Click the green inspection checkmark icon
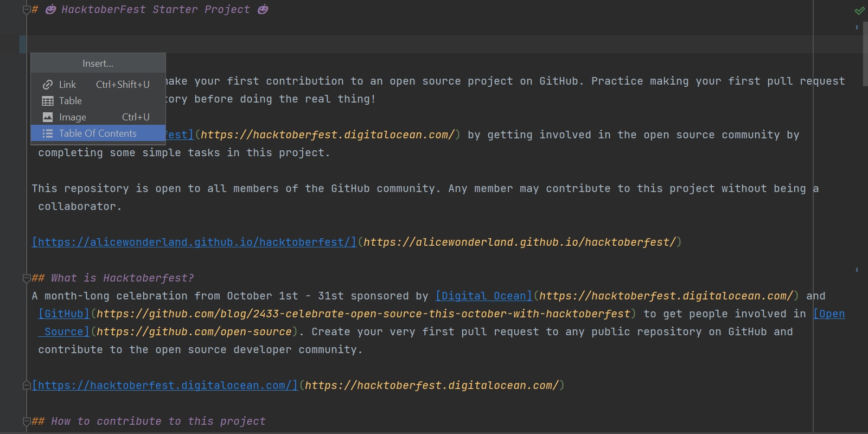The height and width of the screenshot is (434, 868). point(859,10)
